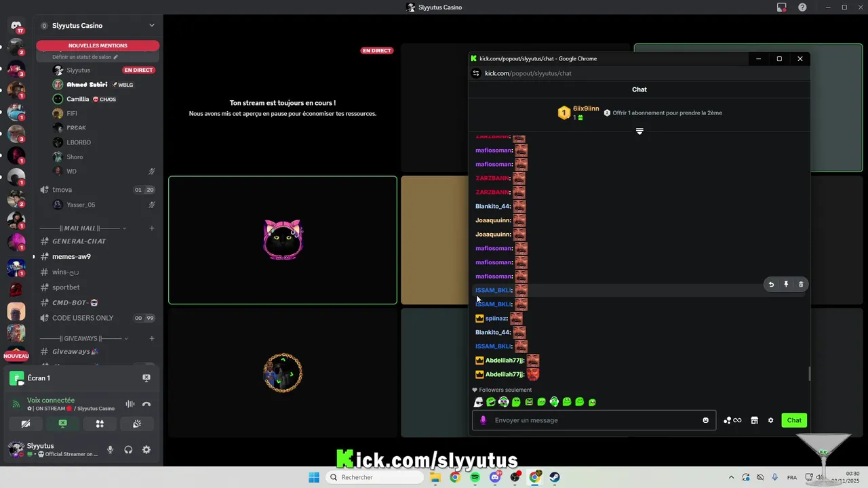868x488 pixels.
Task: Click kick.com popout URL address bar
Action: (x=528, y=73)
